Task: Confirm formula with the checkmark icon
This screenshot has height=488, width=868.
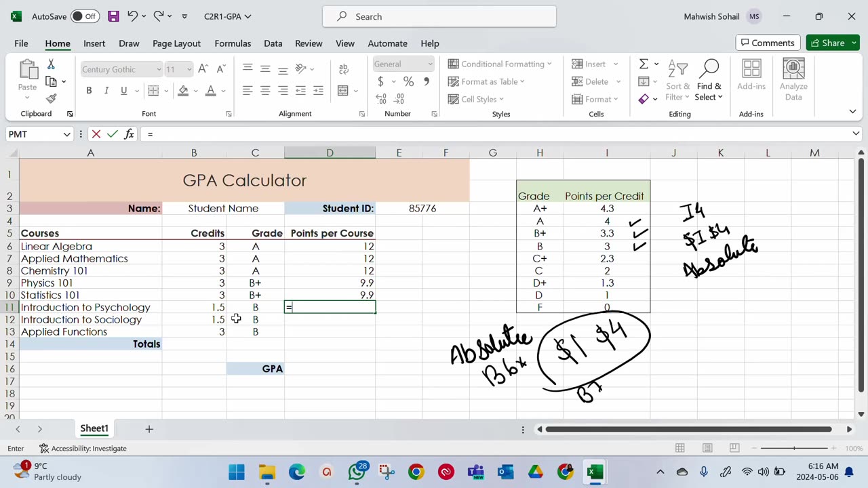Action: 112,134
